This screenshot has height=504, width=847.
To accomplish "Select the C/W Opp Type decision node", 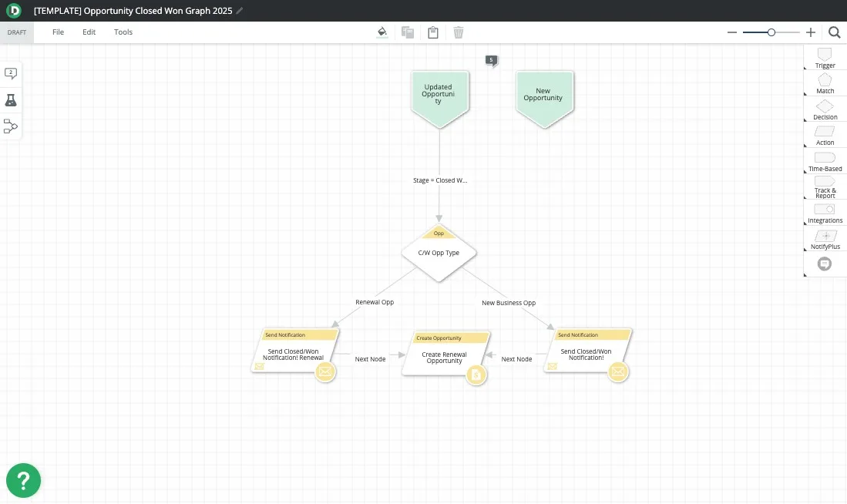I will [439, 253].
